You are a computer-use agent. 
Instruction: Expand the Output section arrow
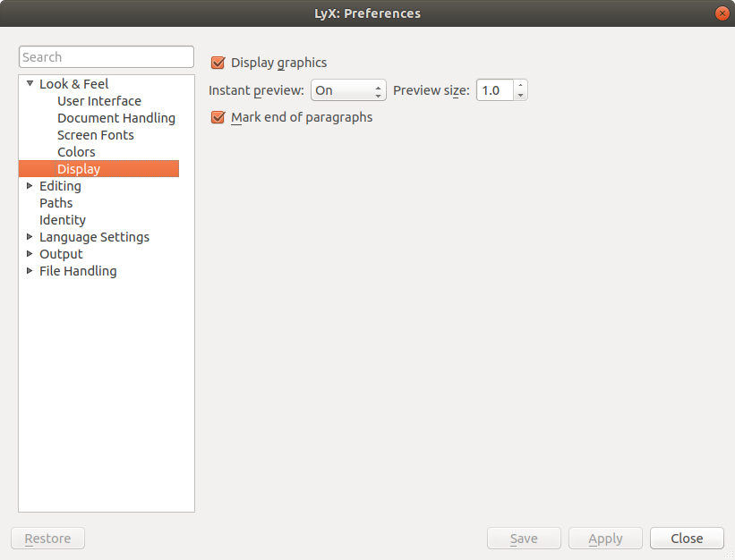(x=30, y=254)
